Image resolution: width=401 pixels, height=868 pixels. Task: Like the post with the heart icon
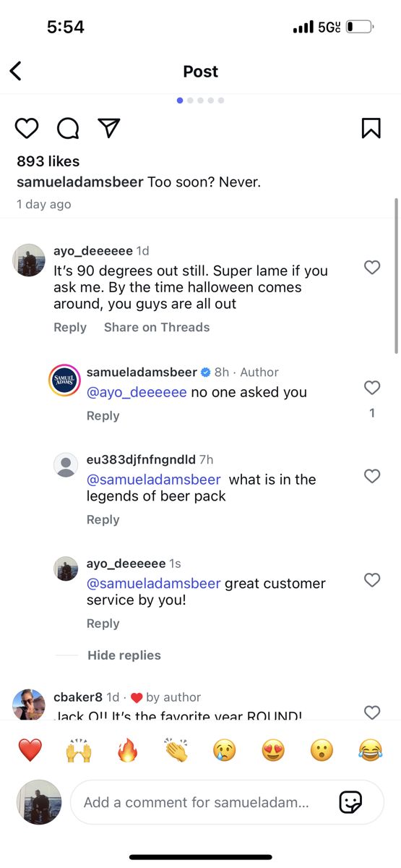pos(27,129)
